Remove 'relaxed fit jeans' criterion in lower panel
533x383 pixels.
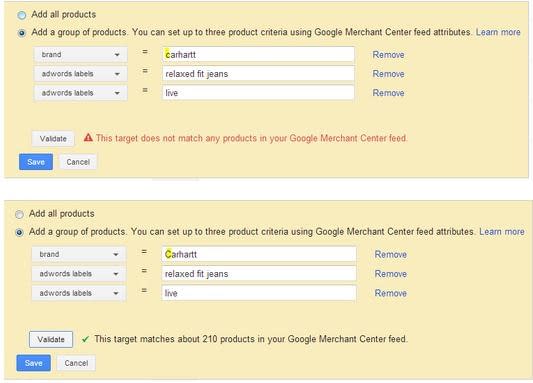coord(391,274)
